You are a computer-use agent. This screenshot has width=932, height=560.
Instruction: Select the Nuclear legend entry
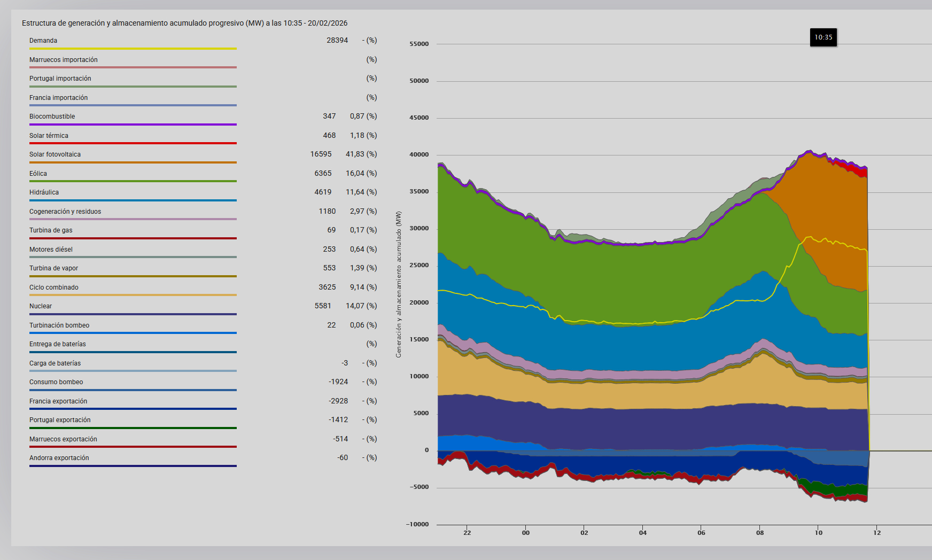[41, 306]
